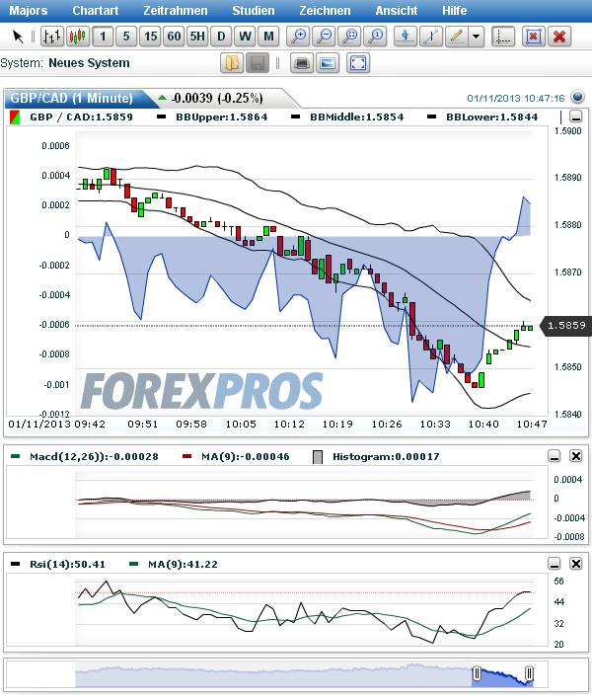Minimize the main price chart legend

(x=576, y=117)
